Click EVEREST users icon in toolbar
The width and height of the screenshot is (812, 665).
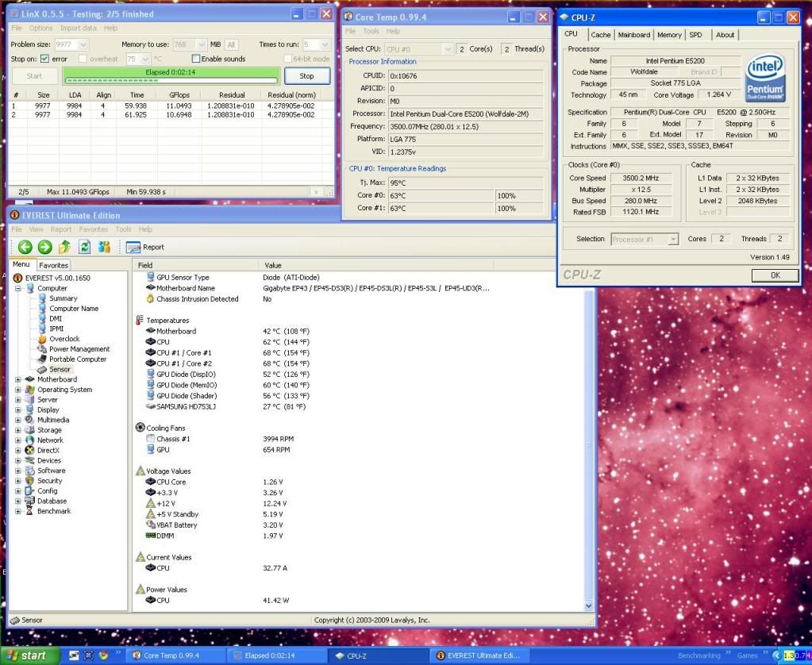[104, 247]
